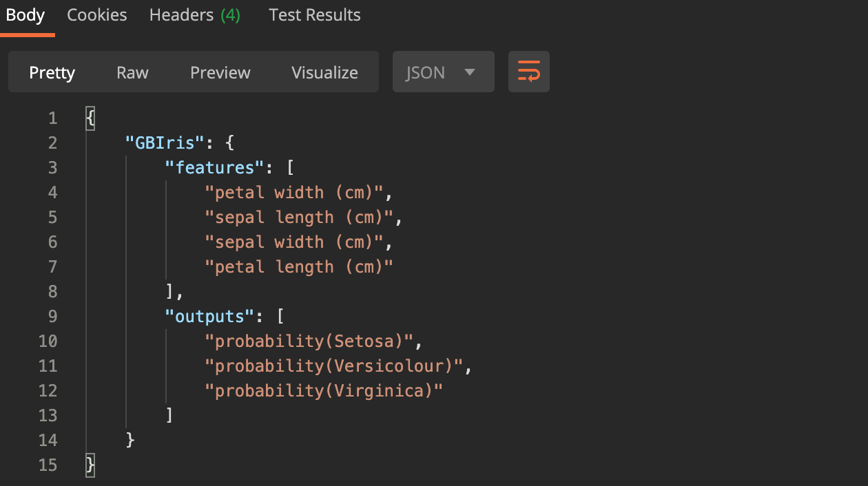Viewport: 868px width, 486px height.
Task: Select the Visualize view button
Action: point(324,72)
